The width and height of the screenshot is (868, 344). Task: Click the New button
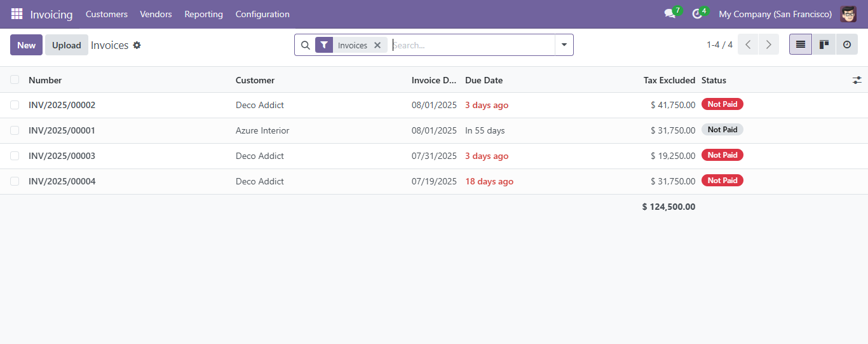pyautogui.click(x=27, y=45)
